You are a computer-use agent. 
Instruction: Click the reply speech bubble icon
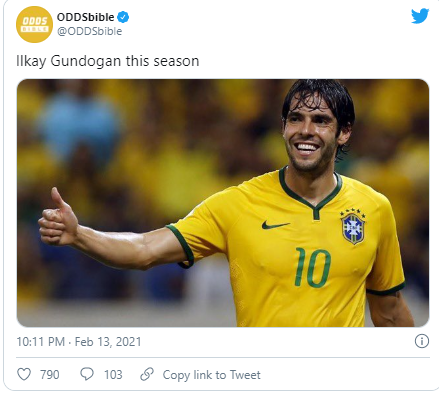[x=87, y=374]
